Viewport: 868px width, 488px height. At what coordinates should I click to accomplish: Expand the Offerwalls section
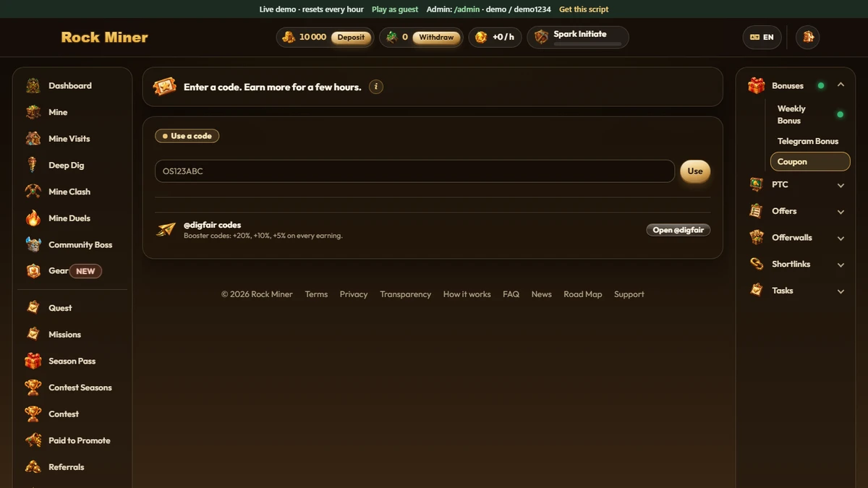841,238
